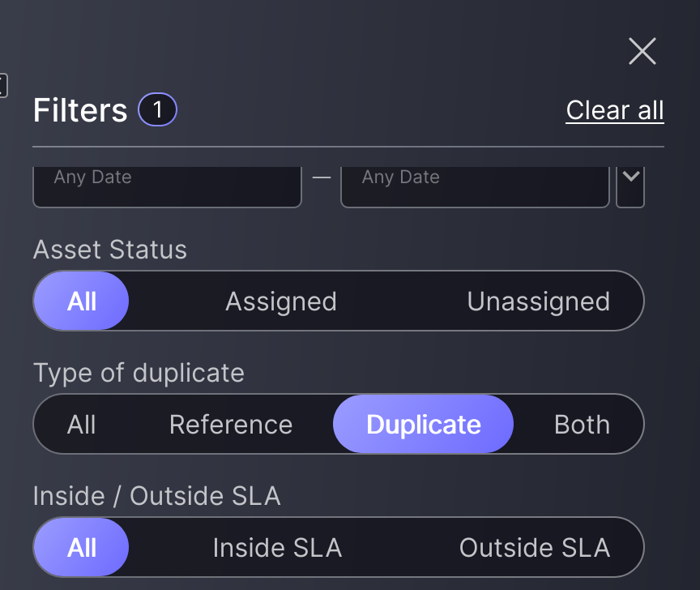
Task: Click the Type of duplicate label
Action: tap(139, 373)
